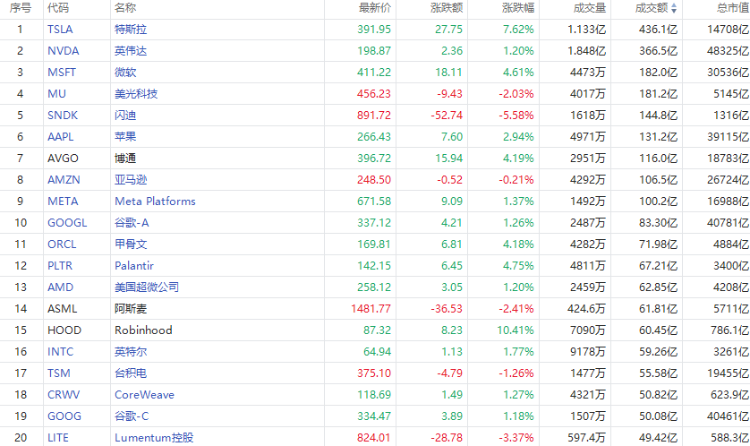Sort by 涨跌额 column header
Image resolution: width=750 pixels, height=446 pixels.
click(x=447, y=8)
